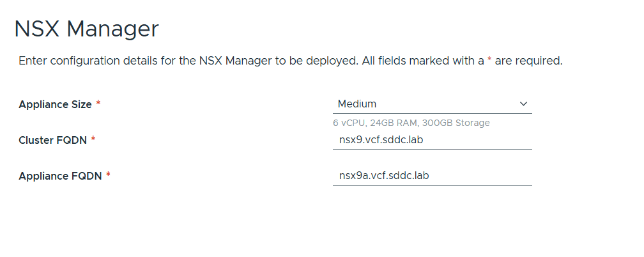
Task: Click the red asterisk in the description sentence
Action: tap(490, 60)
